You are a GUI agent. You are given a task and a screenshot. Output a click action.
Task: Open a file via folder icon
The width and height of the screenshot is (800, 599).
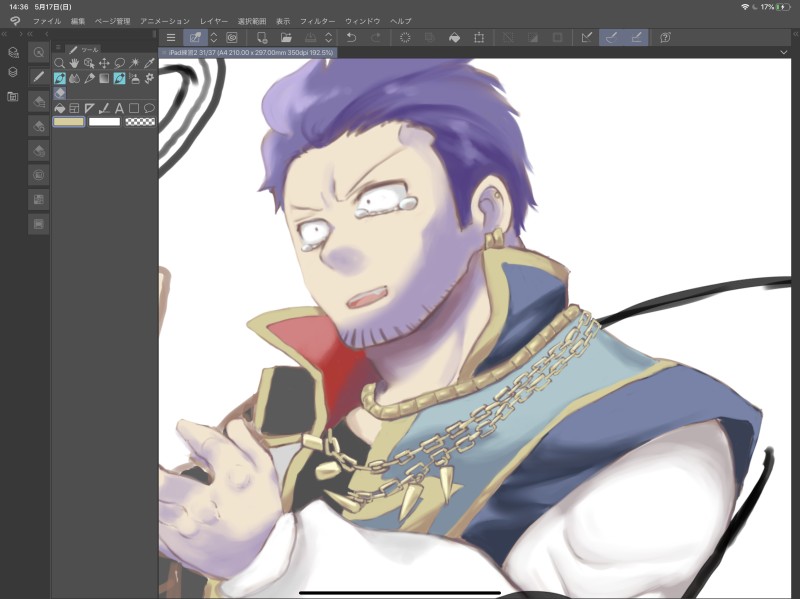click(286, 37)
